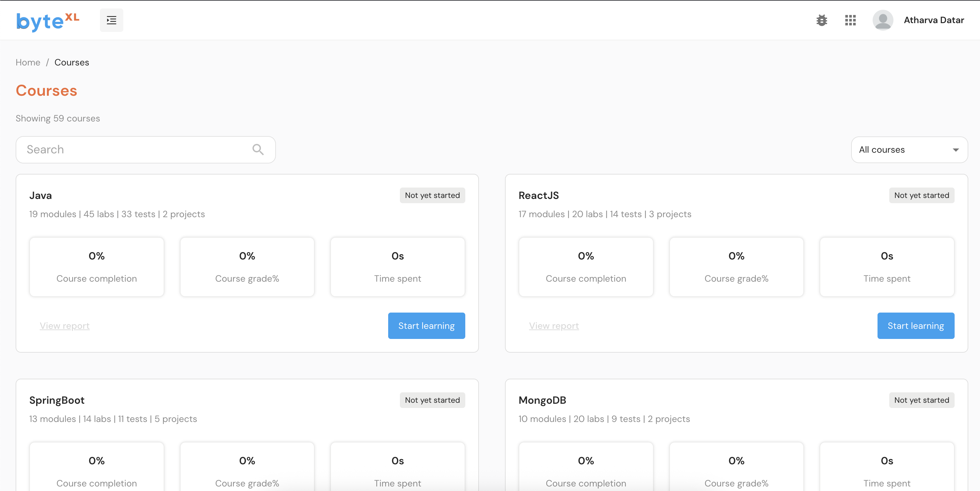
Task: Click the search magnifier icon
Action: point(258,149)
